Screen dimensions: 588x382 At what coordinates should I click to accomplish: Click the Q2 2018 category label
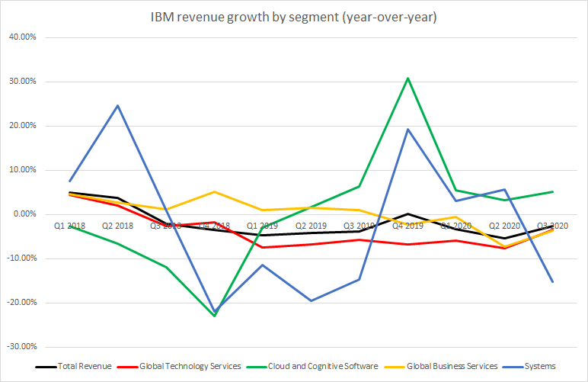coord(118,226)
